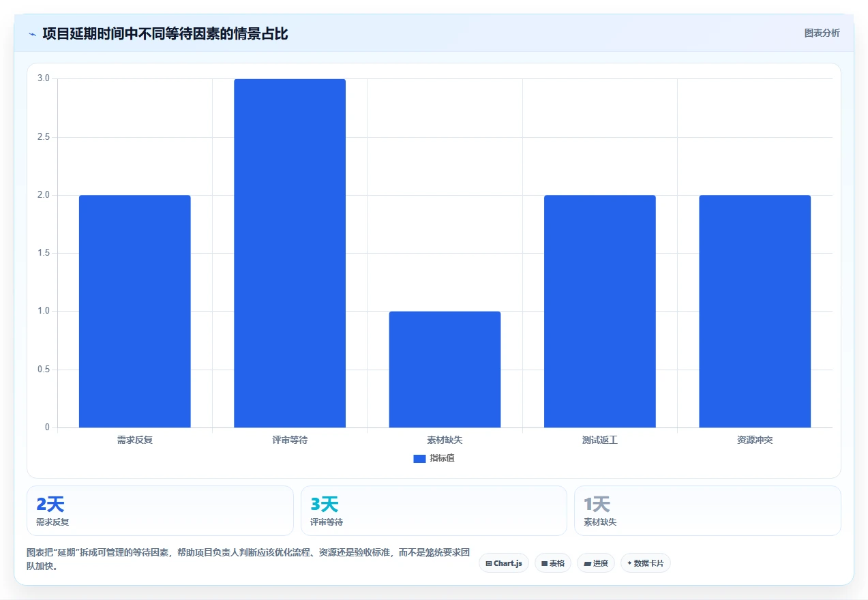Viewport: 868px width, 600px height.
Task: Click the 资源冲突 bar in the chart
Action: [755, 312]
